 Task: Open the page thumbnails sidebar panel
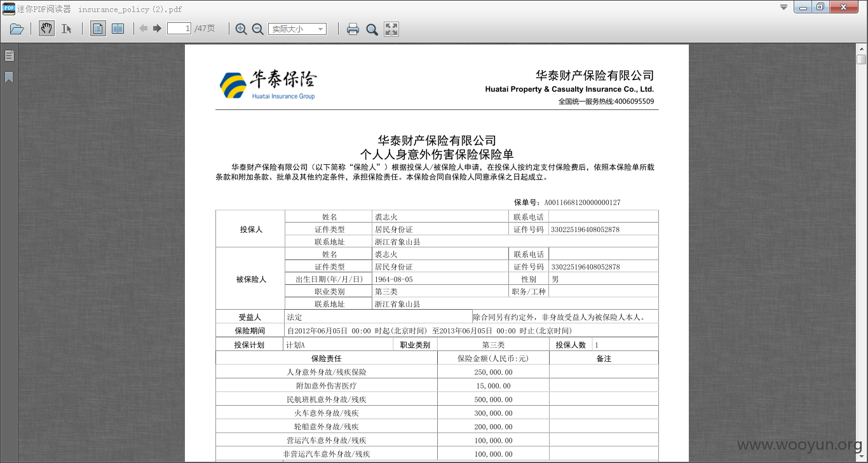click(10, 56)
